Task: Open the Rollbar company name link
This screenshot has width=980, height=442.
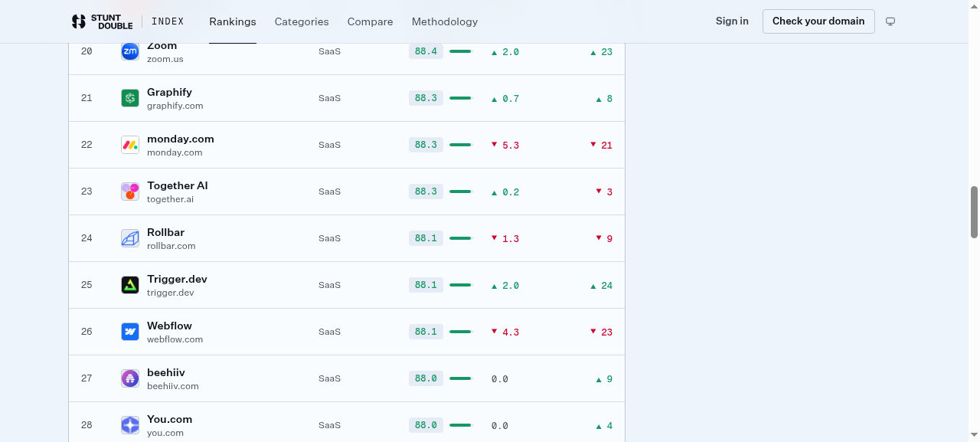Action: 165,232
